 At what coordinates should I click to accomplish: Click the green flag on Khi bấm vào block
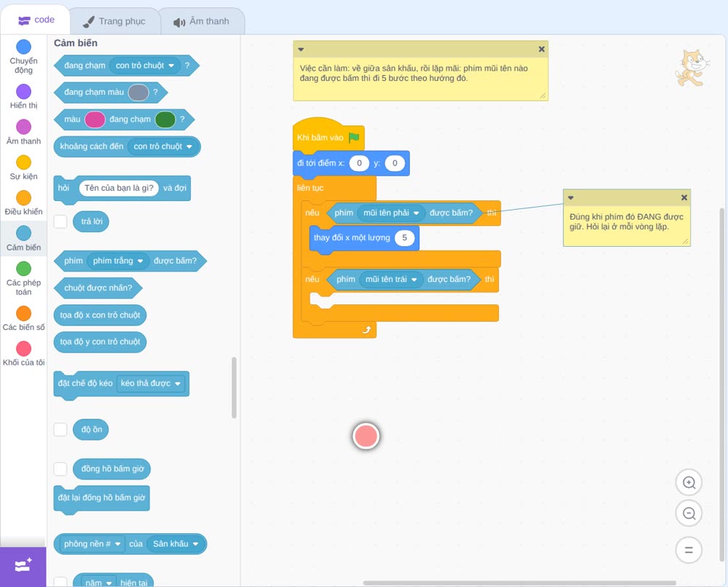pos(355,137)
